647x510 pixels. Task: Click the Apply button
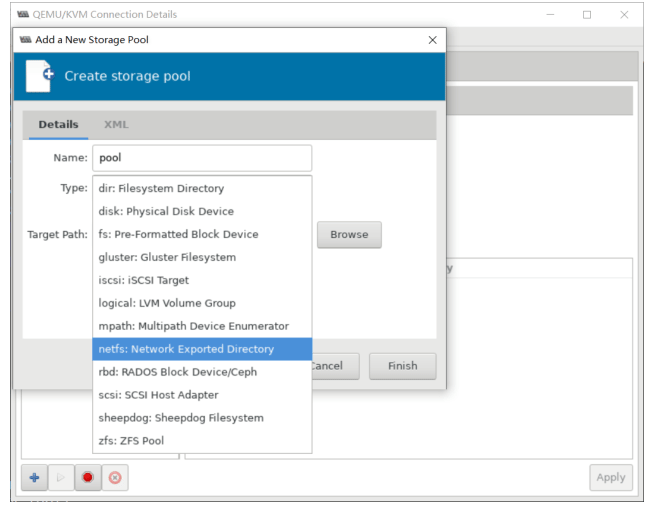[x=611, y=477]
